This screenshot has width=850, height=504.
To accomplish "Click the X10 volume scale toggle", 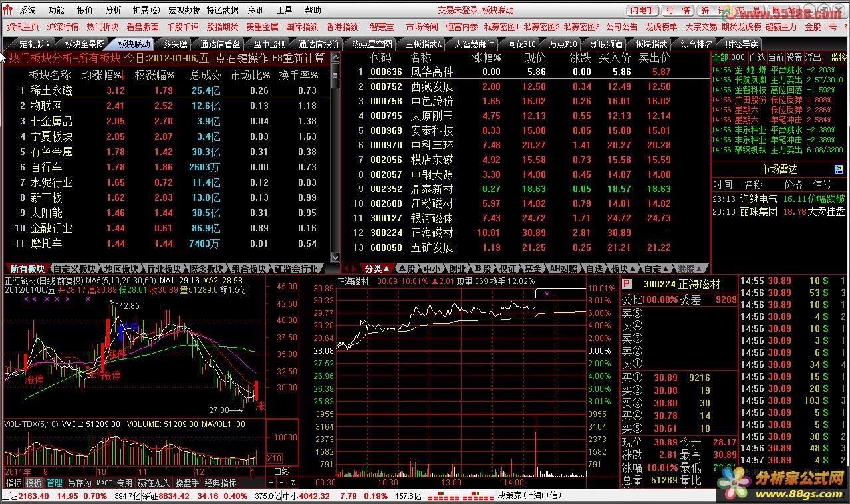I will (274, 459).
